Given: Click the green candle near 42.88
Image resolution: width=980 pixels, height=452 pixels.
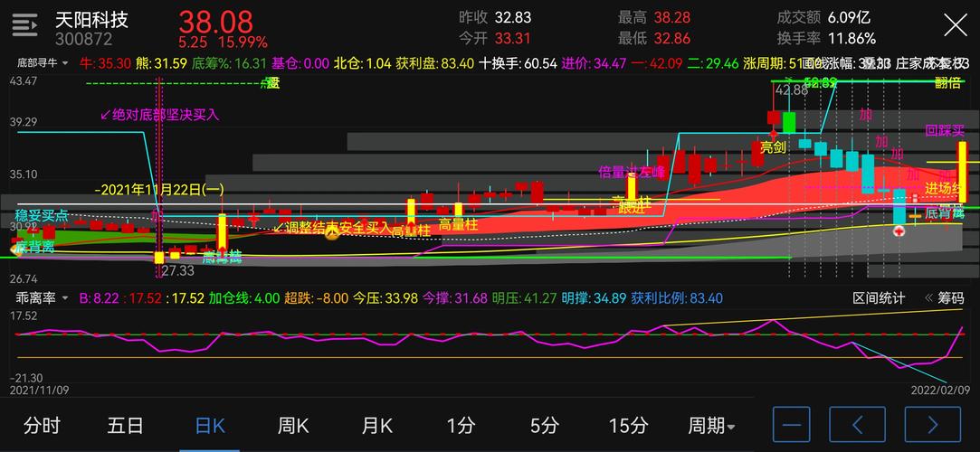Looking at the screenshot, I should tap(789, 122).
